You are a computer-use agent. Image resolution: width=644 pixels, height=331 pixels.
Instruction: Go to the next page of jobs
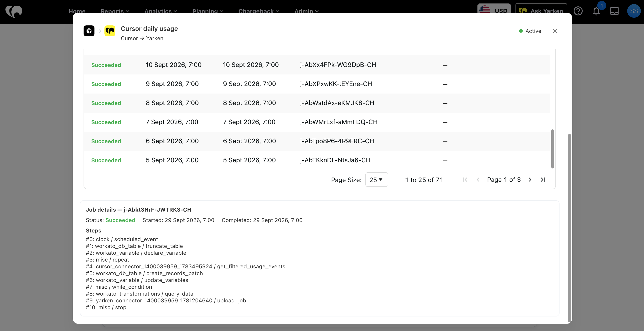pyautogui.click(x=530, y=180)
